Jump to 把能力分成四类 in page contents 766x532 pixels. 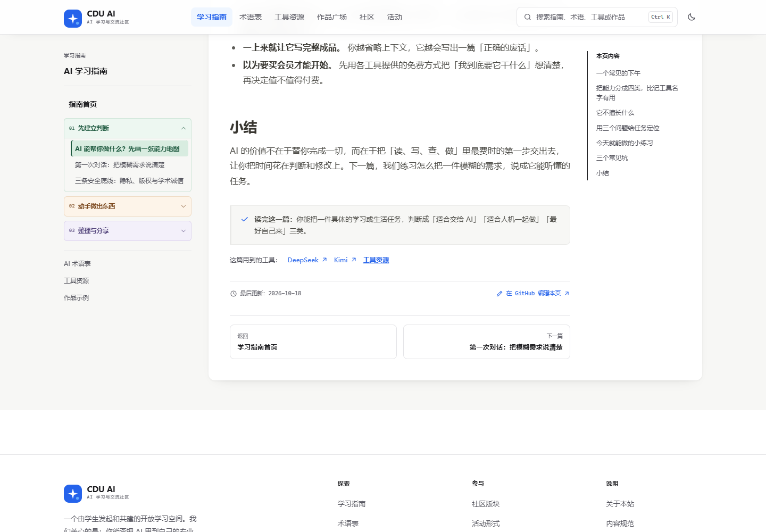click(x=637, y=93)
